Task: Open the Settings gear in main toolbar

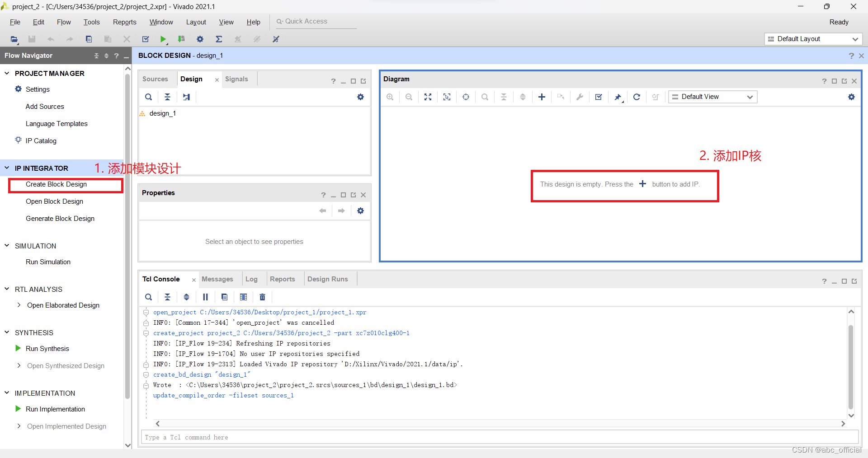Action: pyautogui.click(x=200, y=39)
